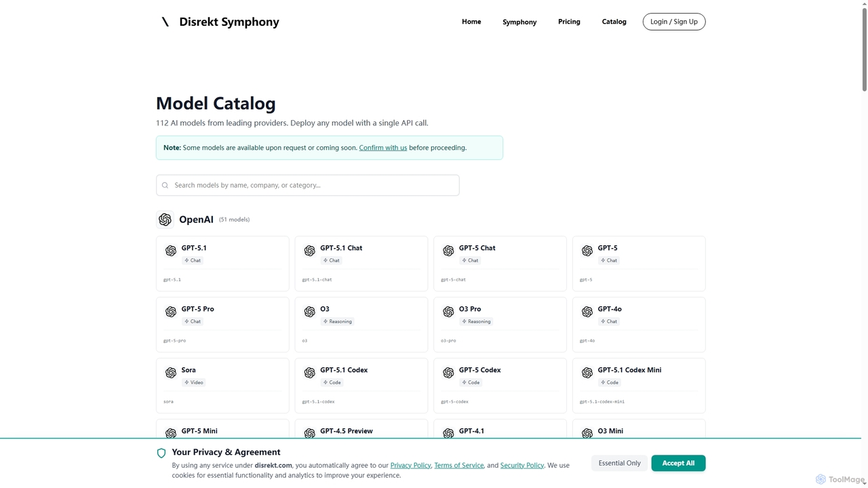Select the GPT-5 Pro model title
The image size is (868, 488).
198,309
